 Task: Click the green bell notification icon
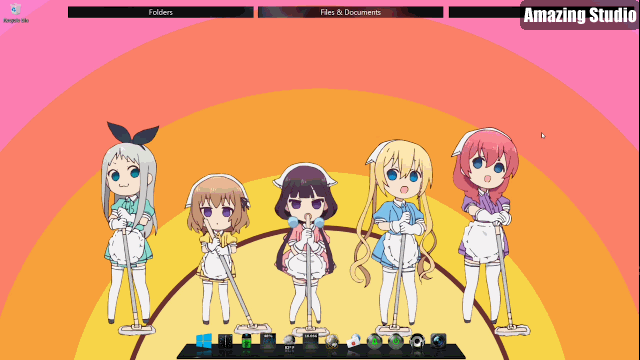click(374, 341)
